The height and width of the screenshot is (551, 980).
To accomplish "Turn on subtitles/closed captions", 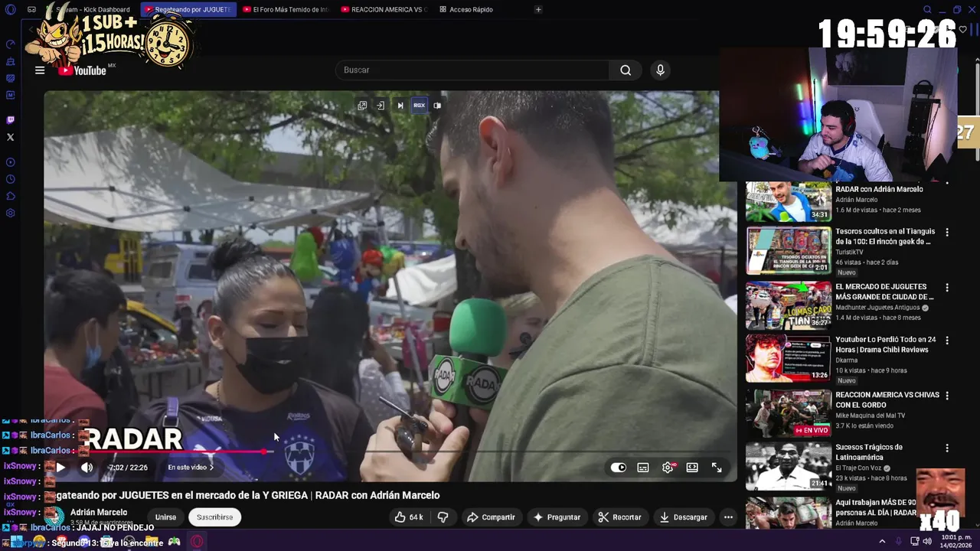I will point(643,468).
